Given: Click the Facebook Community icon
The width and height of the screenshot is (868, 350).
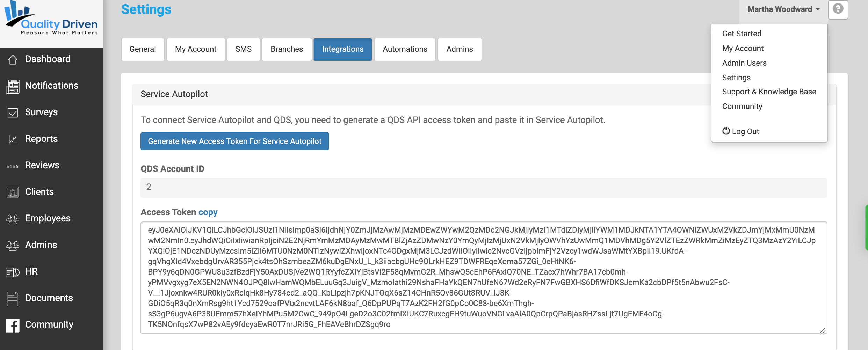Looking at the screenshot, I should [x=13, y=326].
